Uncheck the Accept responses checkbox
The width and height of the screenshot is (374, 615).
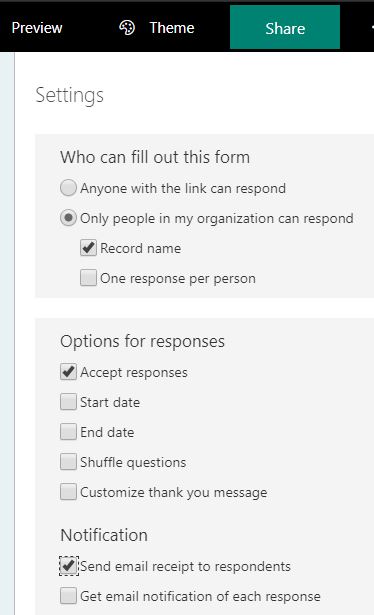68,372
